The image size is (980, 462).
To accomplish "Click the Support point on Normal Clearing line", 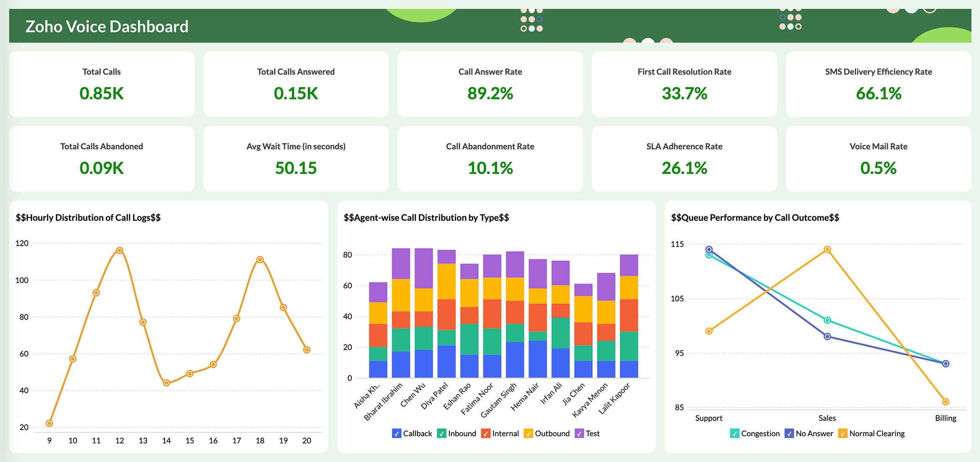I will coord(708,331).
